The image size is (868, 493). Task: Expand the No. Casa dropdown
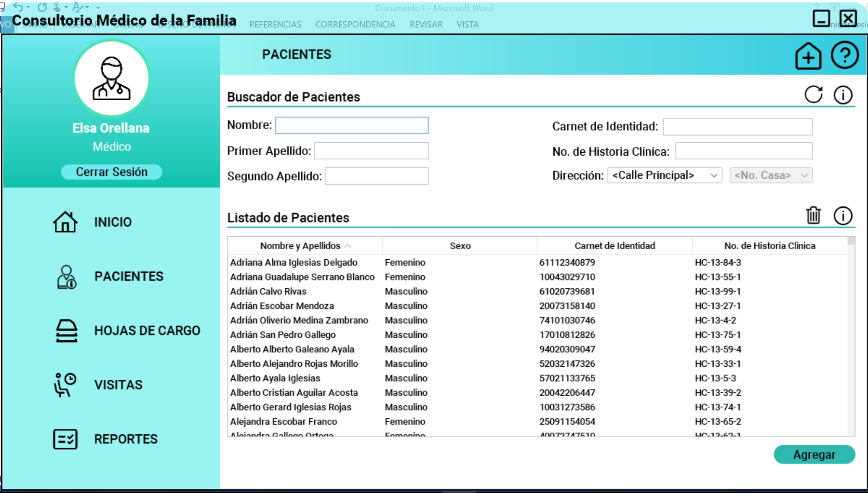coord(771,175)
